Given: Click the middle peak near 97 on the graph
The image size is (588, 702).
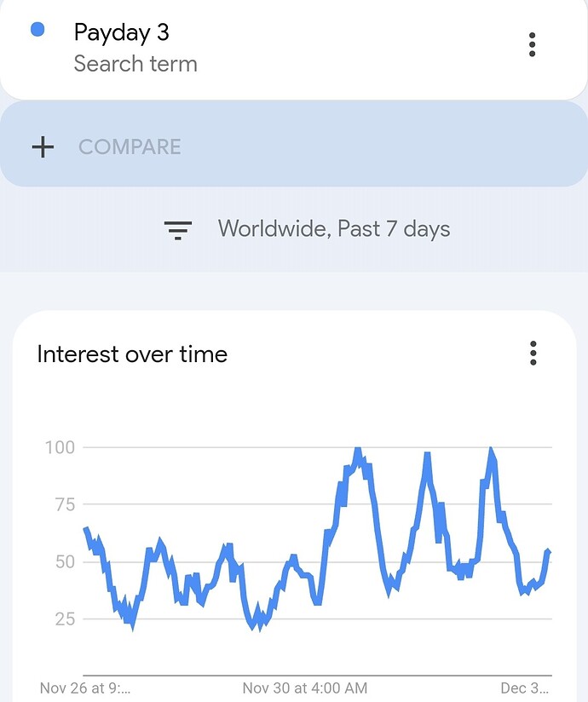Looking at the screenshot, I should point(427,455).
